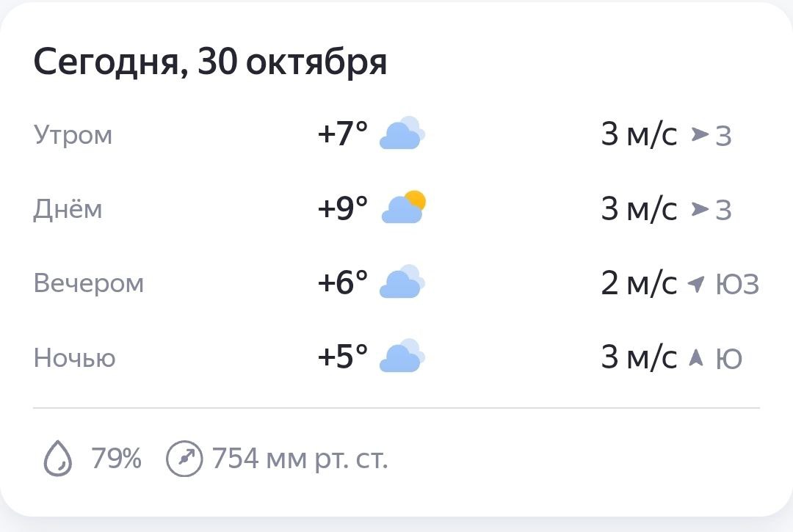
Task: Click the night south wind arrow
Action: (696, 357)
